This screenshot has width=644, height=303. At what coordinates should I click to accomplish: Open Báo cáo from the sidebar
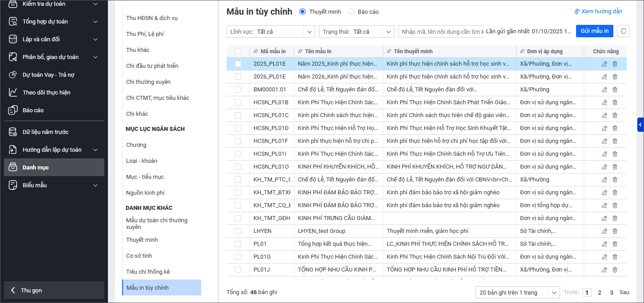pyautogui.click(x=33, y=110)
